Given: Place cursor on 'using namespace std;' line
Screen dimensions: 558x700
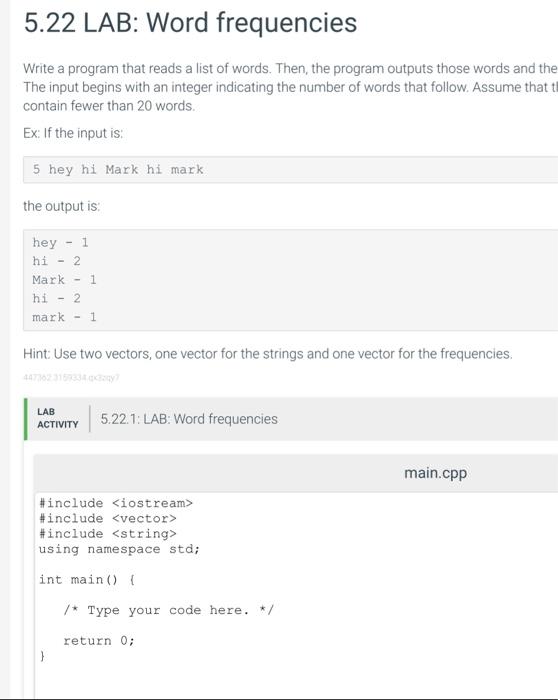Looking at the screenshot, I should point(119,549).
